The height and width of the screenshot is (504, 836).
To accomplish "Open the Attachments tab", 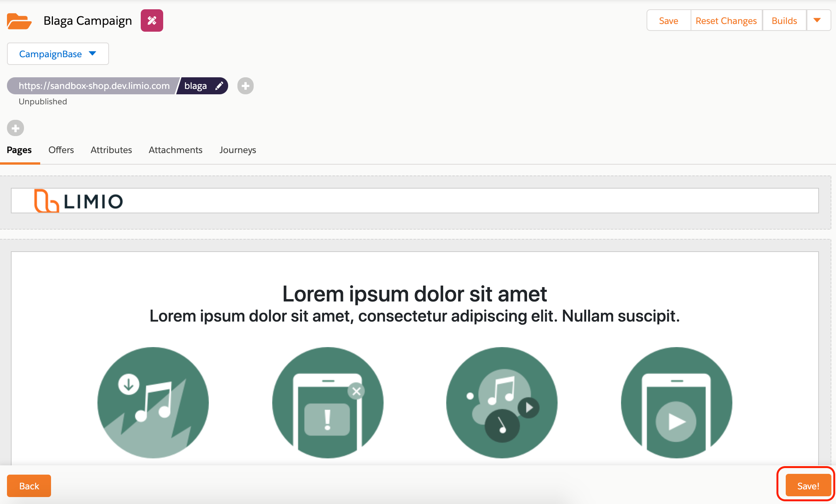I will 176,150.
